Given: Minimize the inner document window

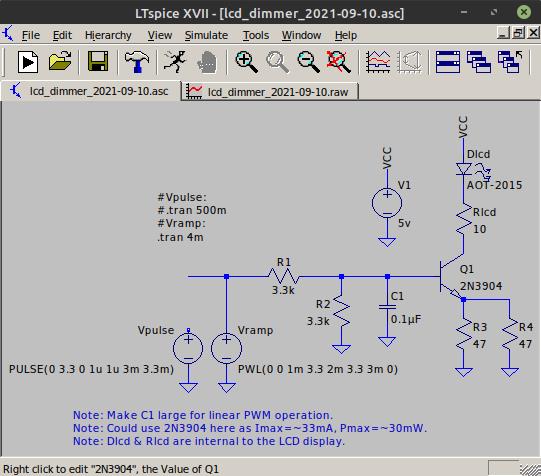Looking at the screenshot, I should (503, 33).
